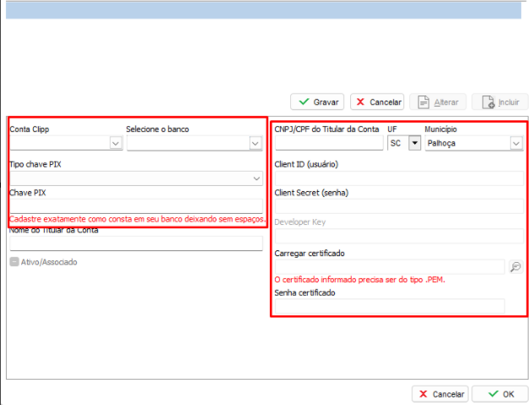The width and height of the screenshot is (532, 405).
Task: Click the Chave PIX input field
Action: click(x=135, y=206)
